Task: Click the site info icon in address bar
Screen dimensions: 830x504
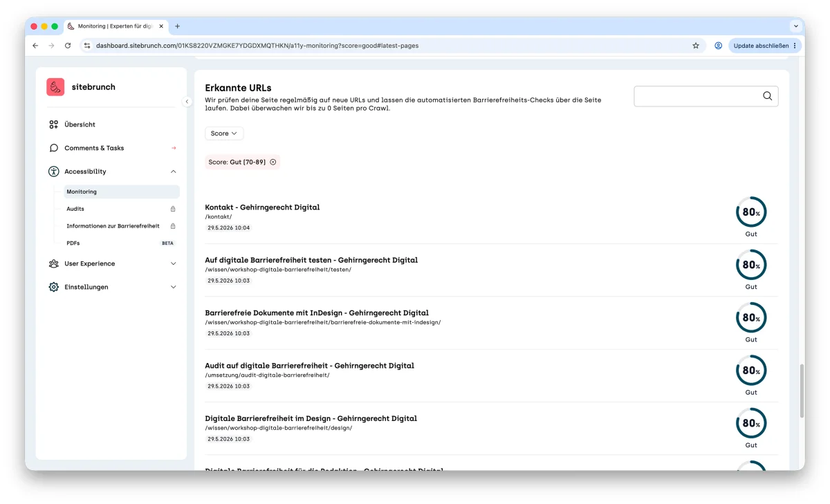Action: pos(86,46)
